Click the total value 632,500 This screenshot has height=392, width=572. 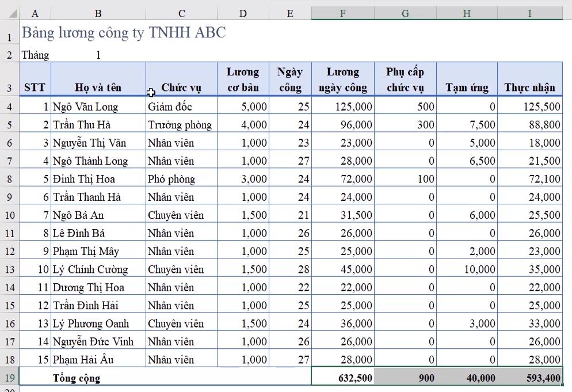(343, 377)
